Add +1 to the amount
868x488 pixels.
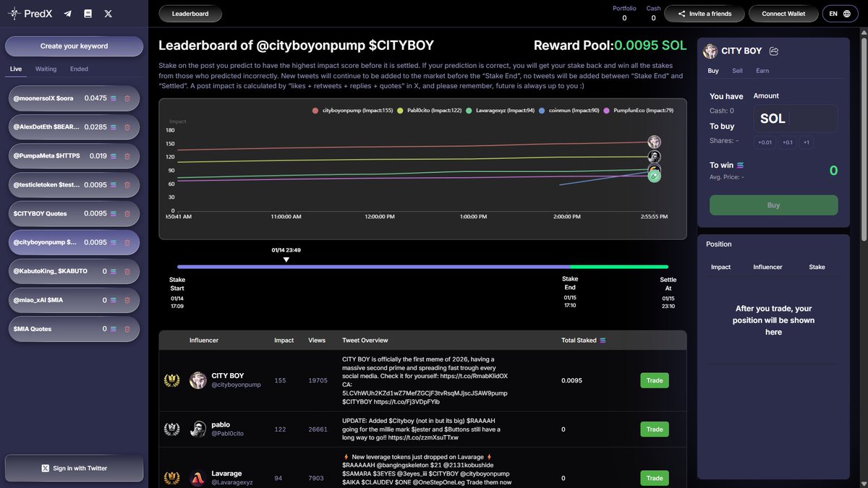click(x=807, y=142)
